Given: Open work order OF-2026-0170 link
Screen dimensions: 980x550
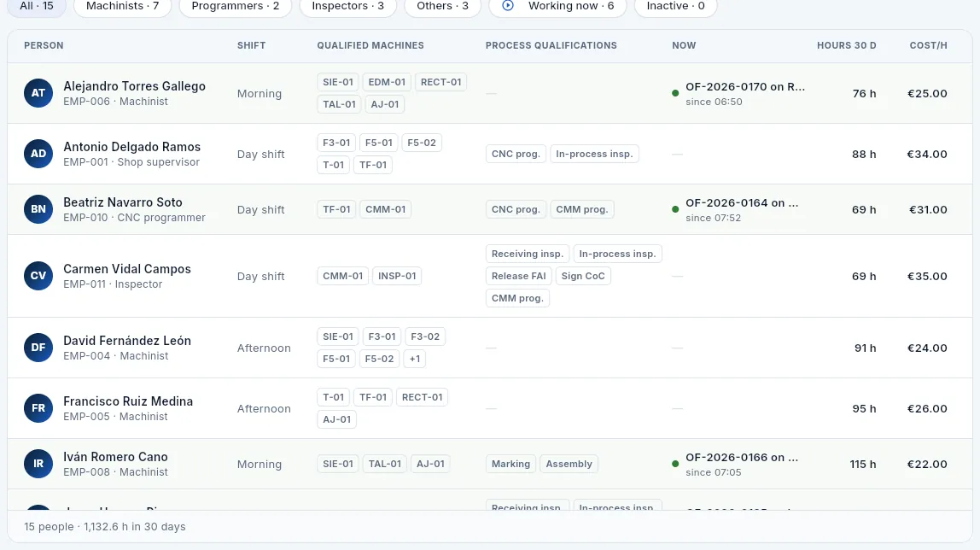Looking at the screenshot, I should pyautogui.click(x=745, y=87).
